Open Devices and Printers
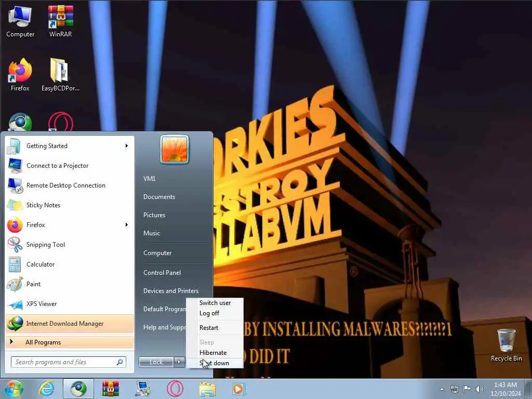 [171, 291]
